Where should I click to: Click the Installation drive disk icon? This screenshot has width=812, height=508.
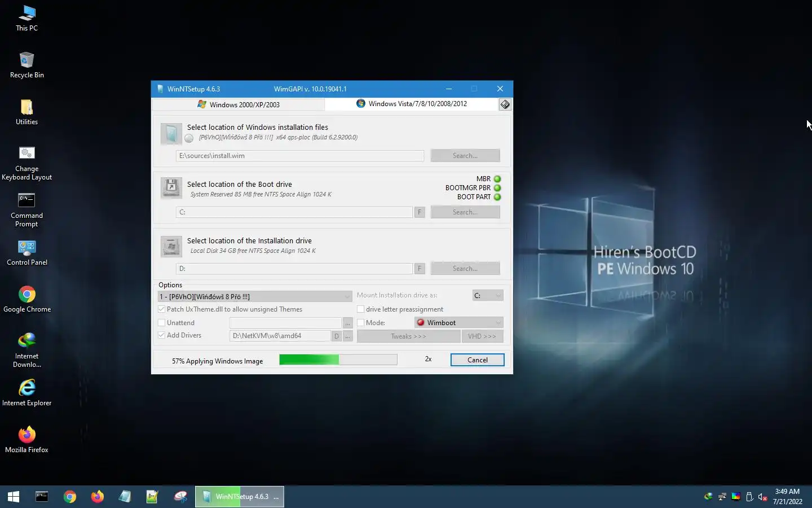[171, 246]
